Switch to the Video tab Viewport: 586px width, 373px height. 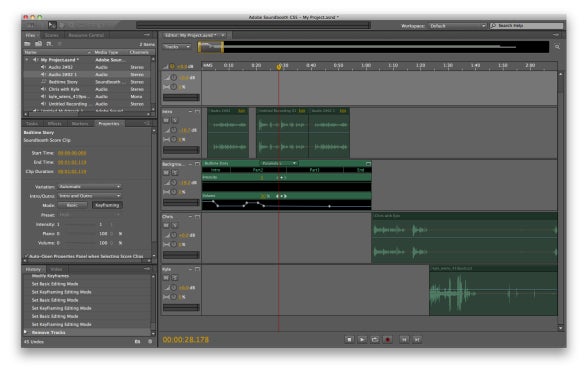click(x=56, y=269)
